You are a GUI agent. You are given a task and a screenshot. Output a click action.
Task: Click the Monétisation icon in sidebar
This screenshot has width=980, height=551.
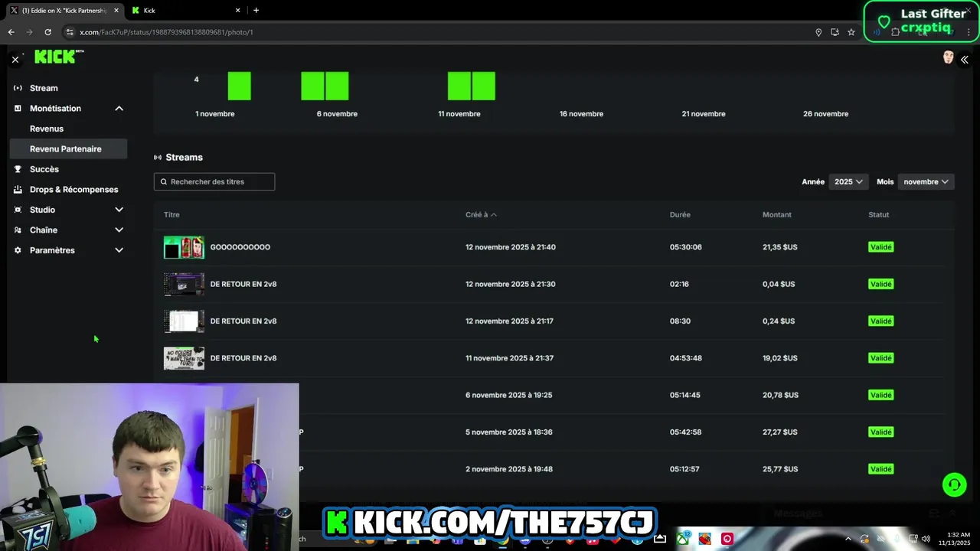[x=18, y=109]
